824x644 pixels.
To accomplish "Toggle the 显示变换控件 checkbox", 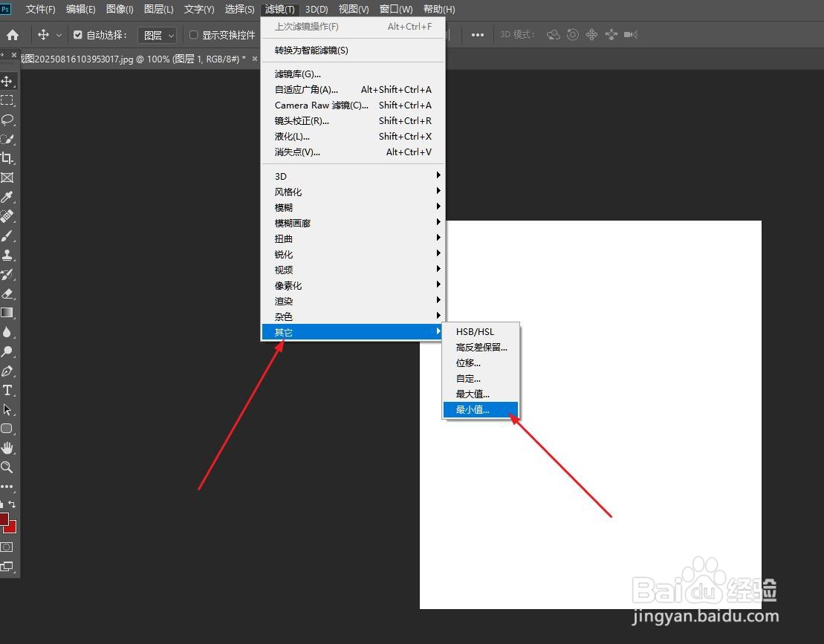I will pyautogui.click(x=193, y=35).
